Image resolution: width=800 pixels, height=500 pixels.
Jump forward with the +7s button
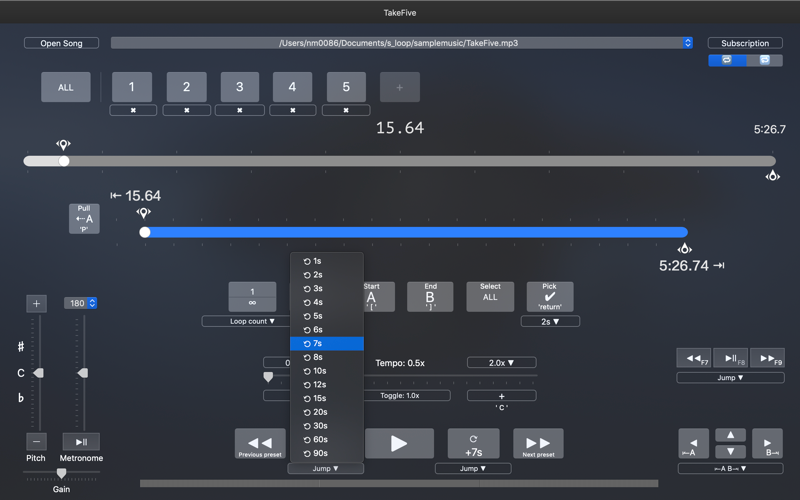coord(473,443)
